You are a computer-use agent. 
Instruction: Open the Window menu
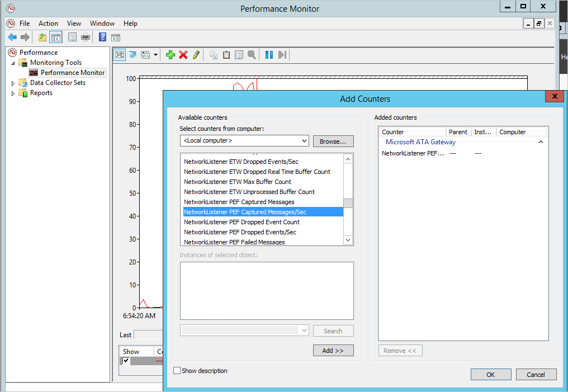102,23
